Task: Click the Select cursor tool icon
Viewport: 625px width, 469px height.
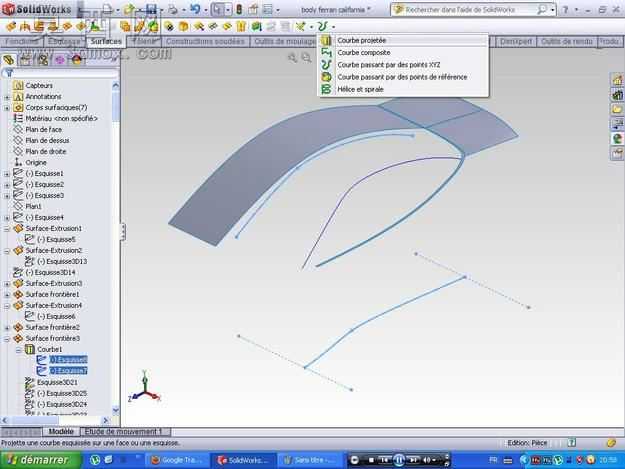Action: (x=218, y=9)
